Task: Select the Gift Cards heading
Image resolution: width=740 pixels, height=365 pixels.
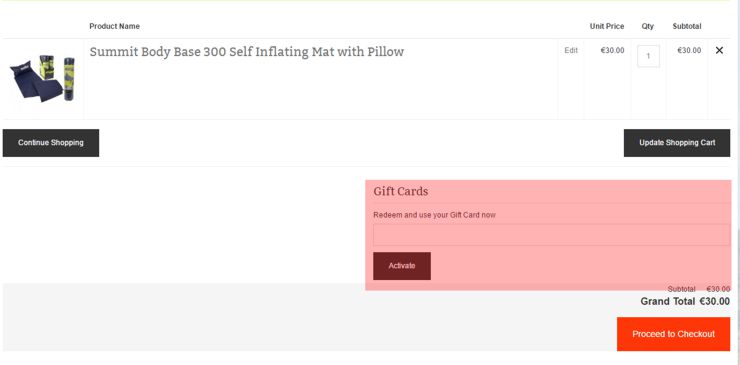Action: coord(401,191)
